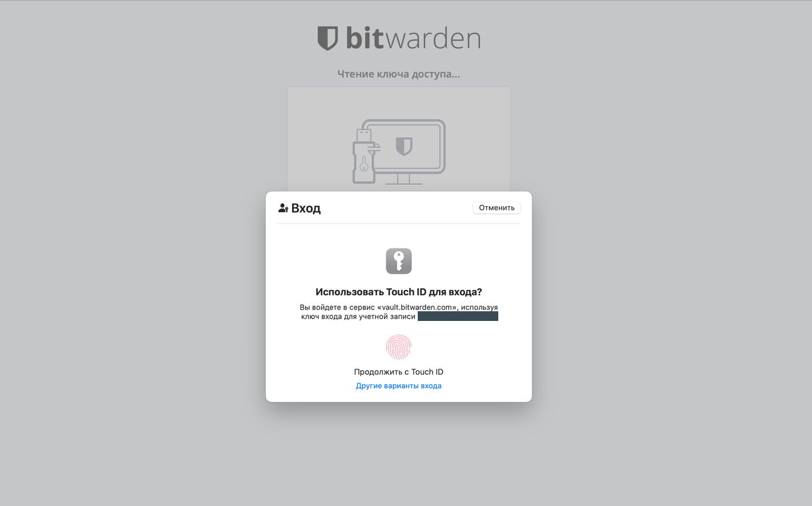Cancel sign-in with the Отменить button
The height and width of the screenshot is (506, 812).
click(497, 208)
